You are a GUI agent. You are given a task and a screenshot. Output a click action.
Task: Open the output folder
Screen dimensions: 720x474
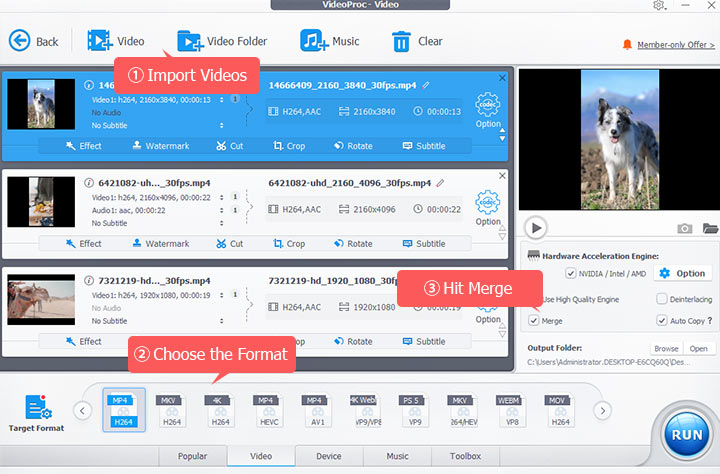[x=698, y=349]
